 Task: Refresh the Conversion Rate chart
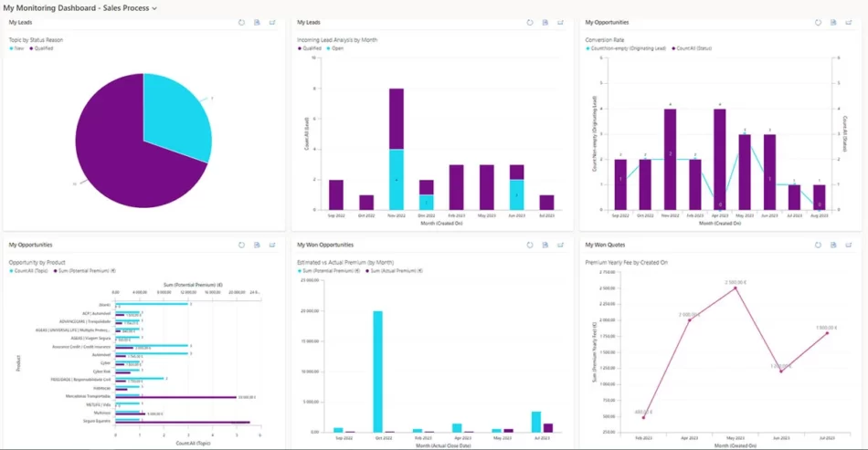point(818,22)
